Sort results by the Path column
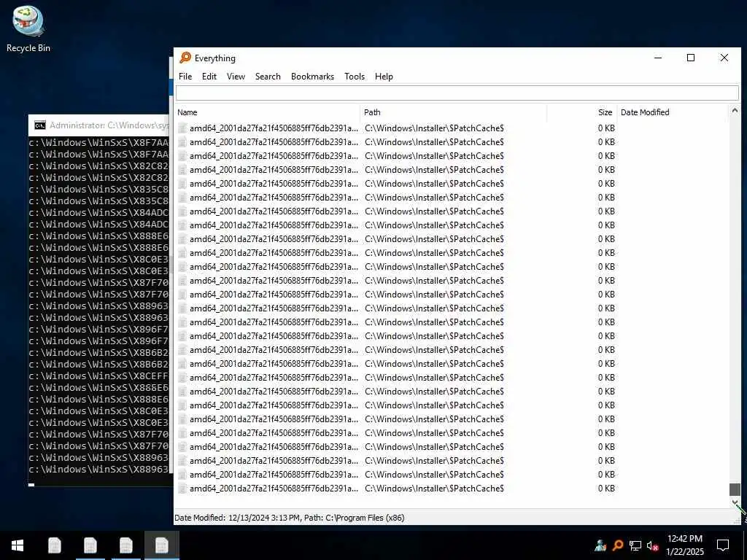Viewport: 747px width, 560px height. point(454,112)
